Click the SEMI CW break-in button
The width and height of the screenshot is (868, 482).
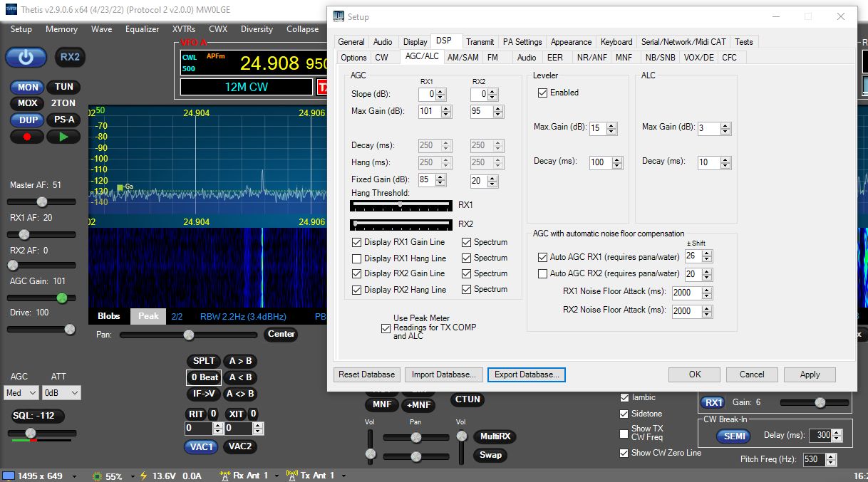click(x=733, y=436)
